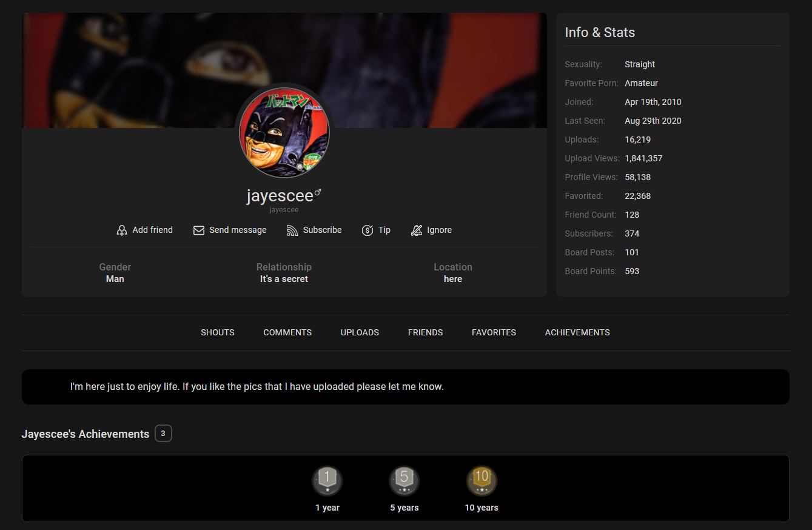Viewport: 812px width, 530px height.
Task: Click the 1 year badge caption
Action: (327, 508)
